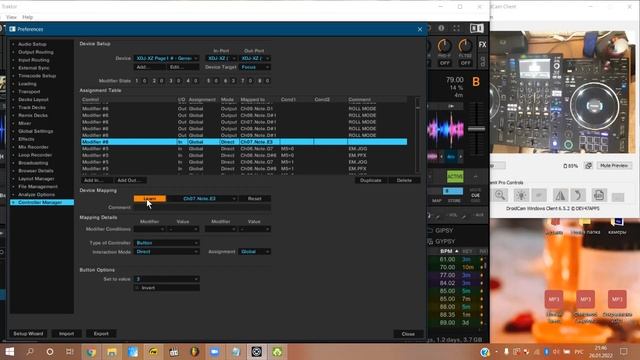
Task: Open the Help menu in Traktor
Action: (27, 17)
